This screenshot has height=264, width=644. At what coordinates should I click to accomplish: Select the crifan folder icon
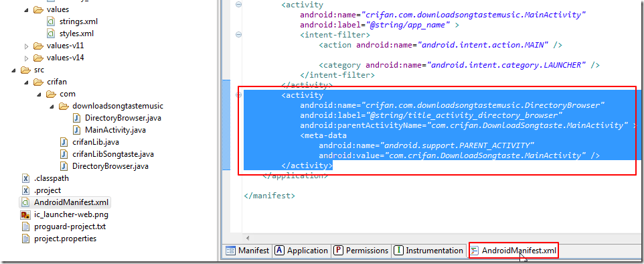38,82
